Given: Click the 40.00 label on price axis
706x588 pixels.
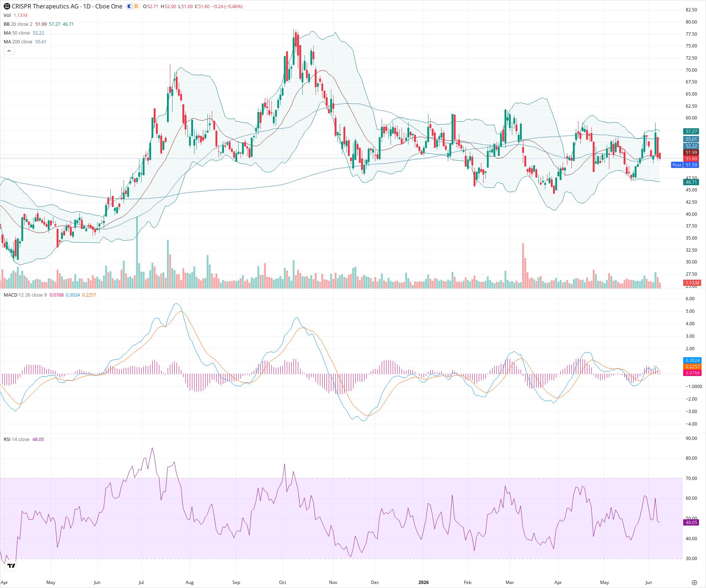Looking at the screenshot, I should tap(691, 214).
